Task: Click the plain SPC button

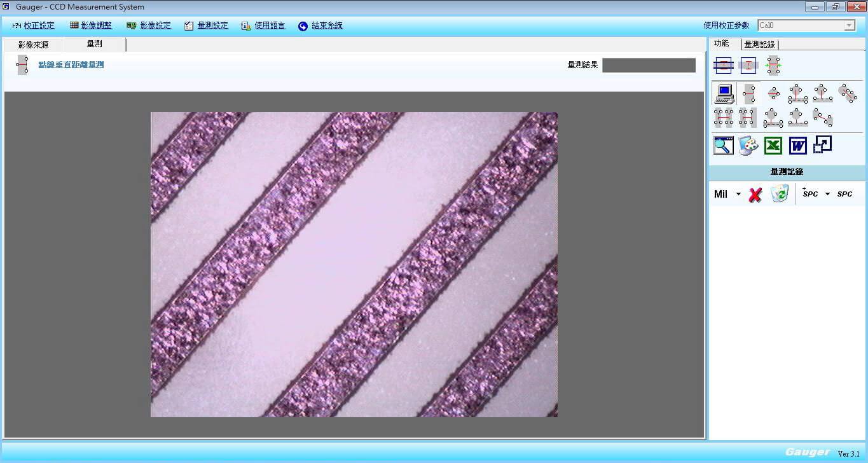Action: 844,194
